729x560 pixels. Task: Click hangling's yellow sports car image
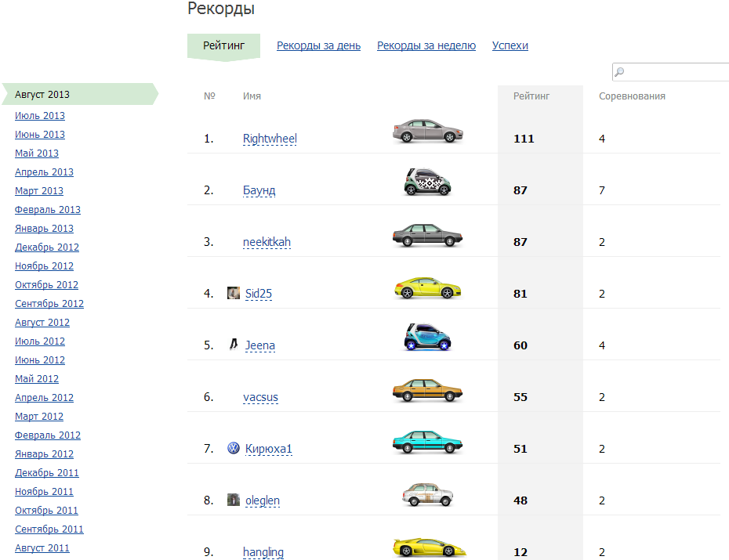(429, 547)
